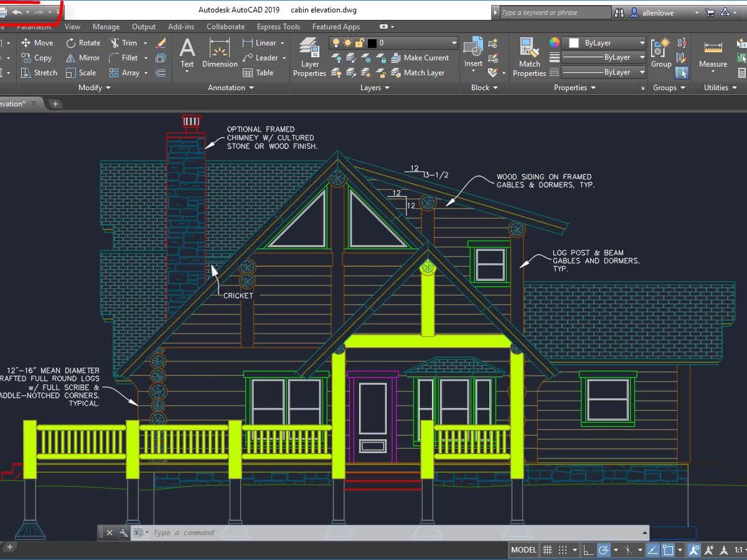Select the Move tool
747x560 pixels.
tap(37, 43)
